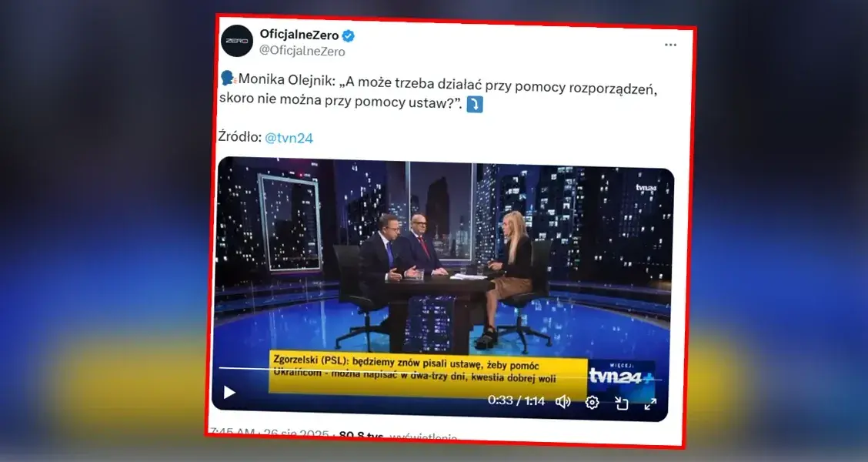Click the tvn24+ logo in video

tap(621, 375)
